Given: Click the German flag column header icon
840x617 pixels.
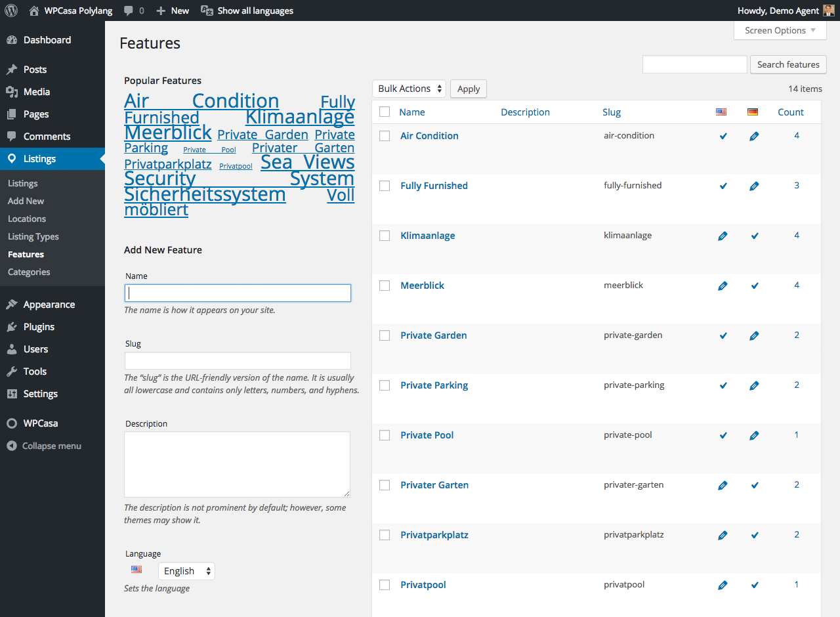Looking at the screenshot, I should pyautogui.click(x=753, y=112).
